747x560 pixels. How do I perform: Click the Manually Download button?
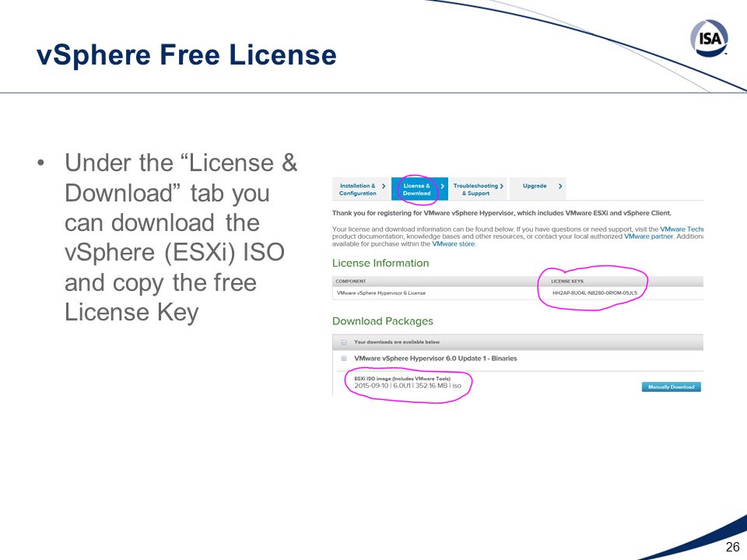pyautogui.click(x=671, y=387)
